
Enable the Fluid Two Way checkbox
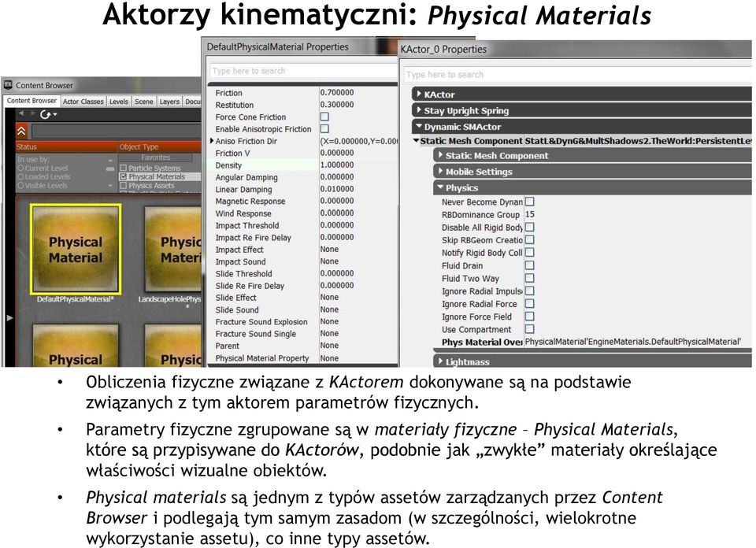point(529,278)
